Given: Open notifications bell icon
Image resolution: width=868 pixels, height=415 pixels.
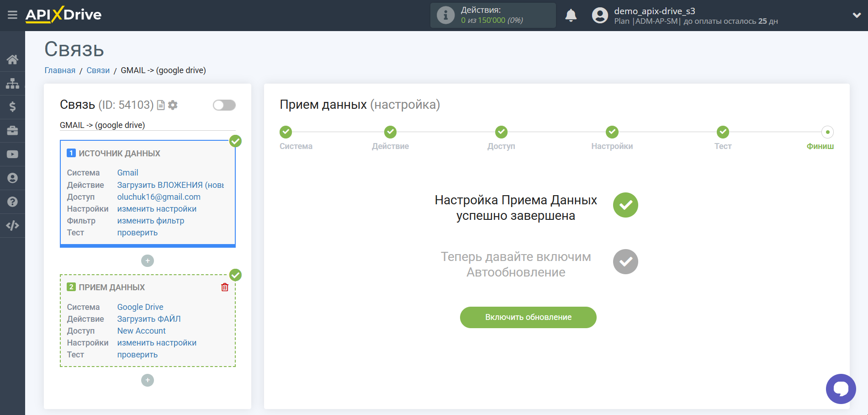Looking at the screenshot, I should click(x=571, y=16).
